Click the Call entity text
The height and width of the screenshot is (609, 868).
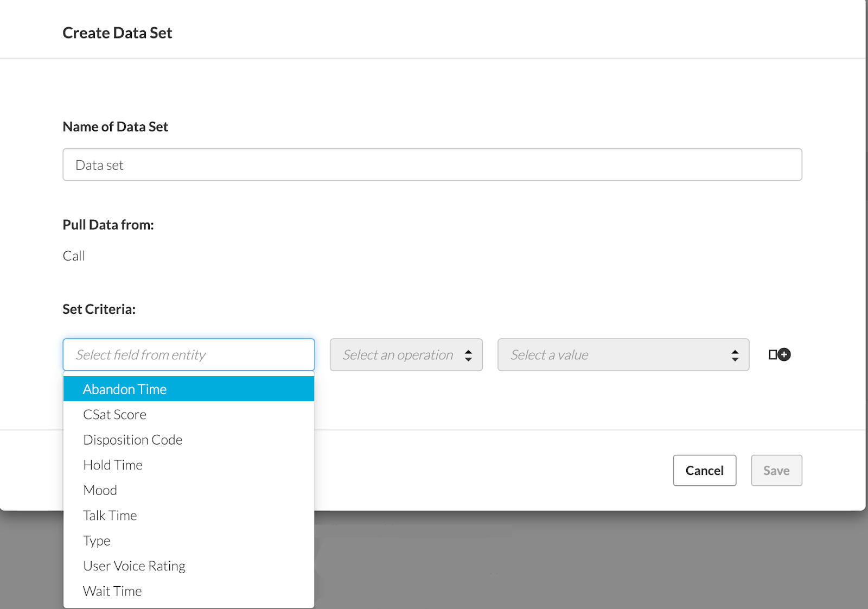74,256
